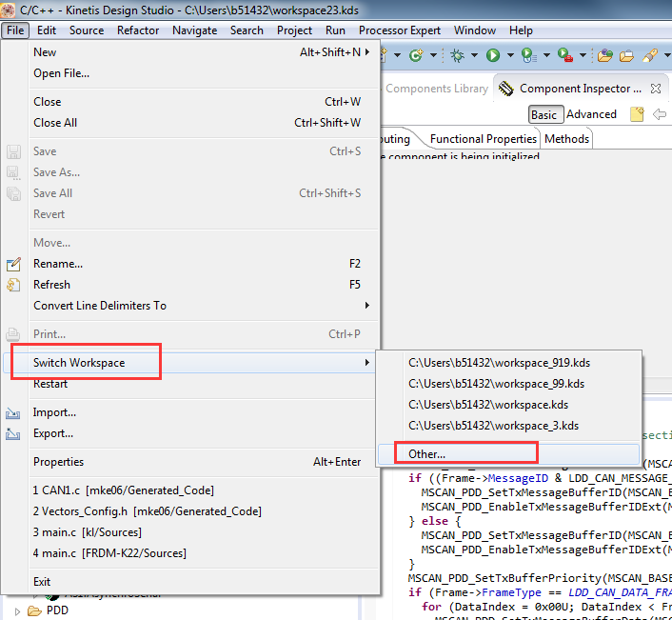The image size is (672, 620).
Task: Select workspace_3.kds from submenu
Action: [508, 426]
